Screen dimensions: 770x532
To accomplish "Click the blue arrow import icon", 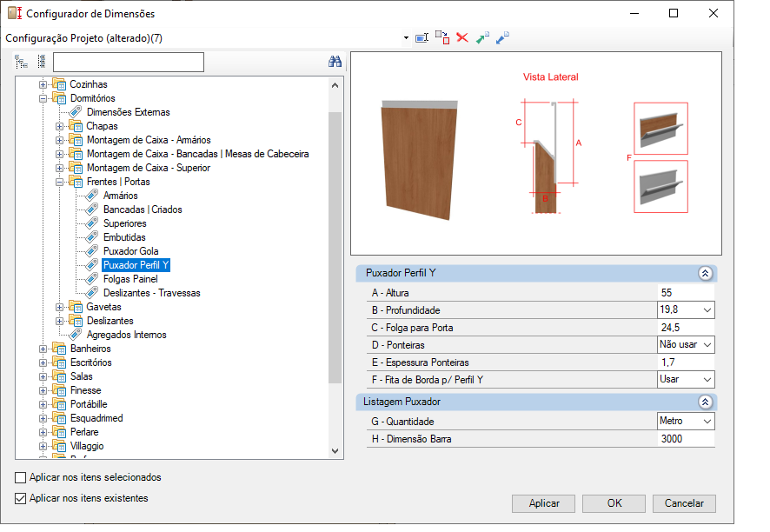I will coord(503,38).
